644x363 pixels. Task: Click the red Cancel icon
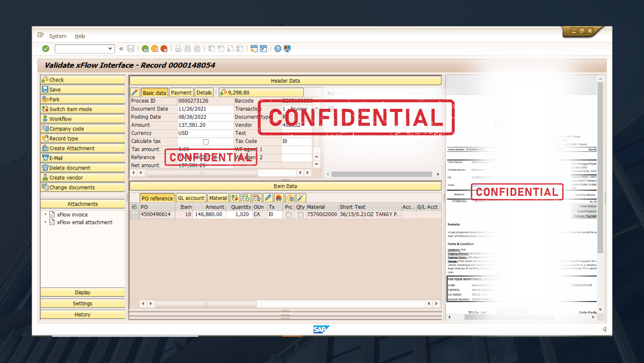164,49
